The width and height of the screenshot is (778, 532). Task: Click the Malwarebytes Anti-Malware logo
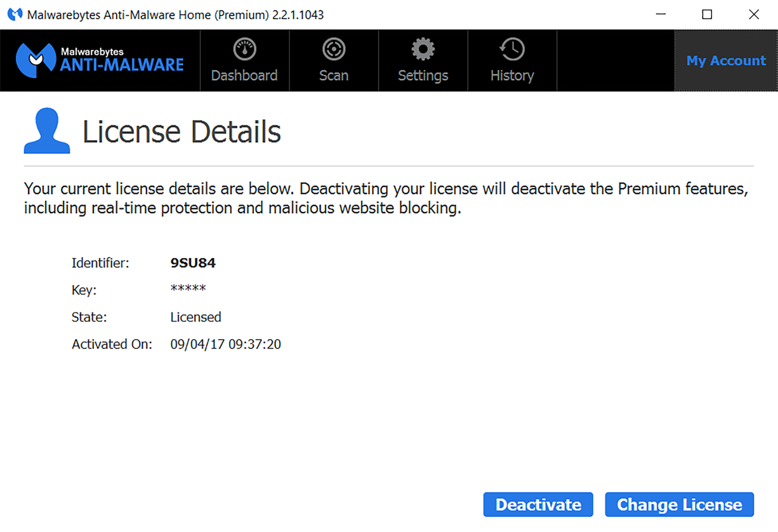(100, 60)
